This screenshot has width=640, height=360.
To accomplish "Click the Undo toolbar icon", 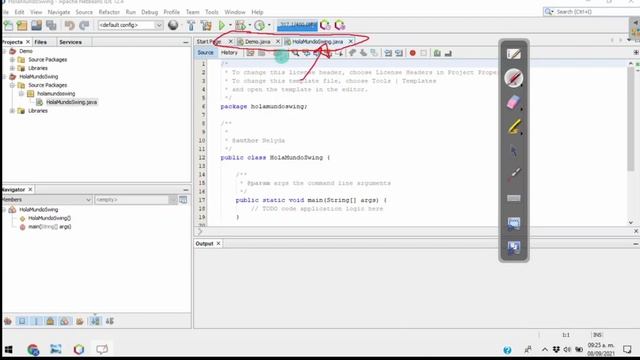I will tap(69, 25).
